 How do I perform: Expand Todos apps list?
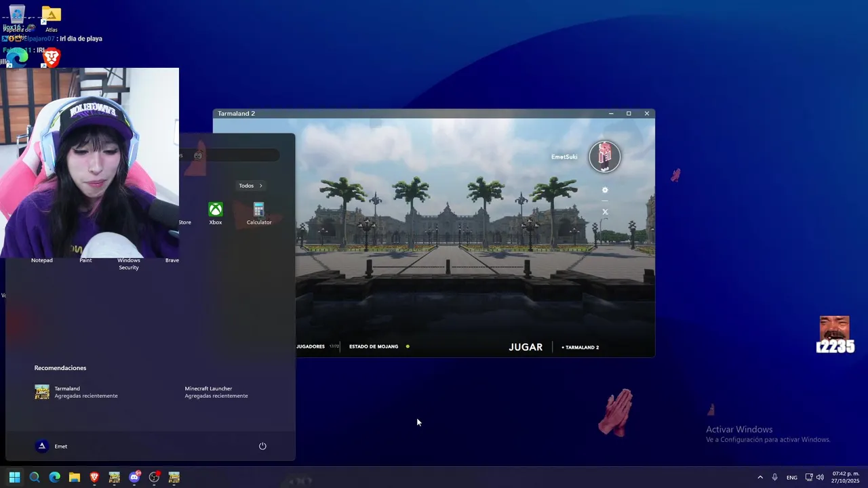250,186
